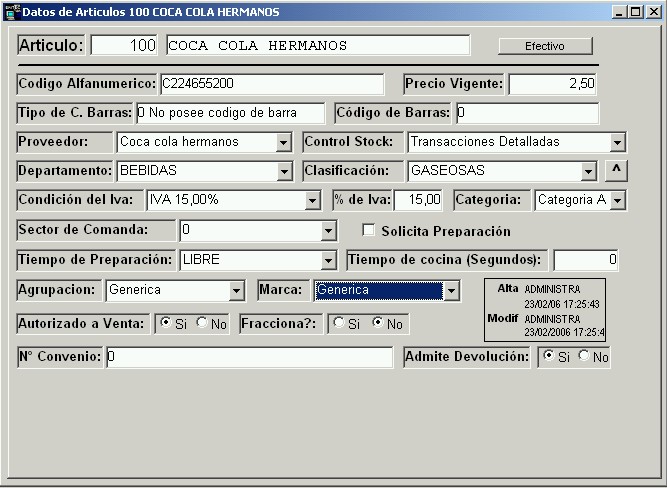Click the Modif timestamp 23/02/2006 text
The height and width of the screenshot is (488, 667).
[x=564, y=332]
